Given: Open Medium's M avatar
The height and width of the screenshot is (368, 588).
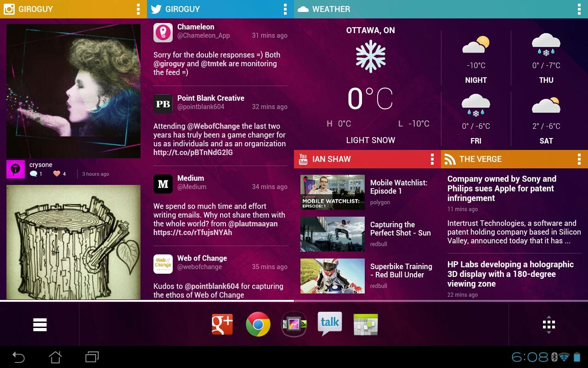Looking at the screenshot, I should [x=163, y=184].
